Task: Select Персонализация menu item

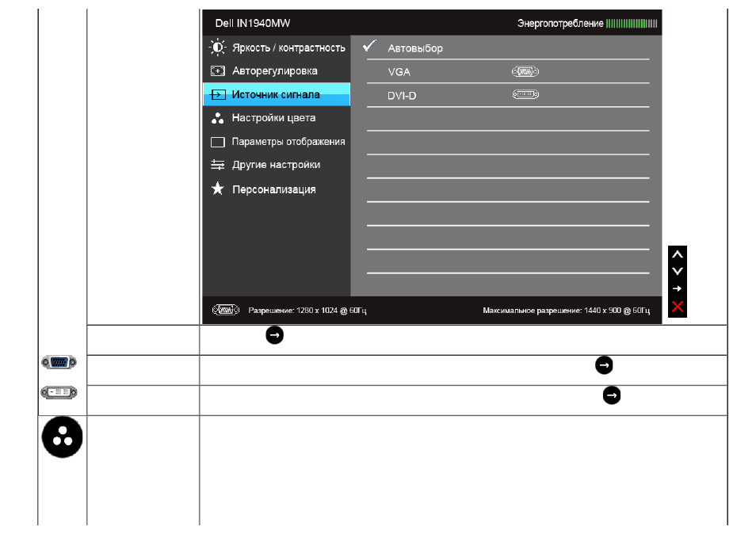Action: (x=277, y=189)
